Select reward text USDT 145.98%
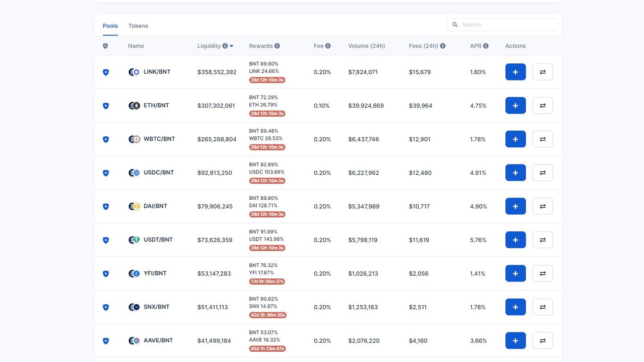This screenshot has height=362, width=644. tap(266, 239)
